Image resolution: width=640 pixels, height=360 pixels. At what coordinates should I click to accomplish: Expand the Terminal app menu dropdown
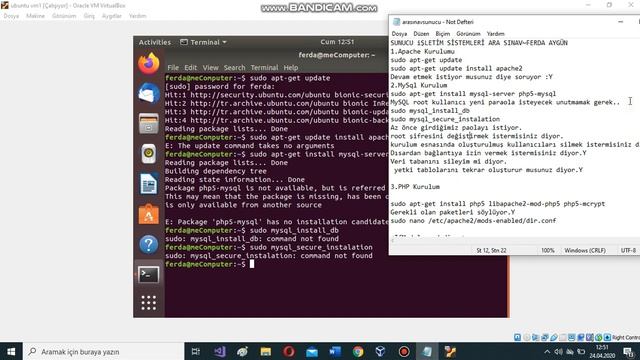pos(203,42)
